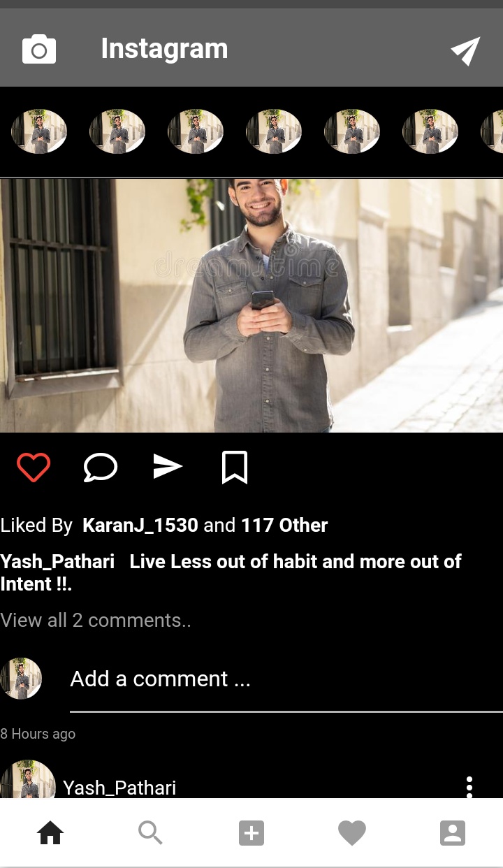Open more options for Yash_Pathari post
503x868 pixels.
[x=469, y=787]
